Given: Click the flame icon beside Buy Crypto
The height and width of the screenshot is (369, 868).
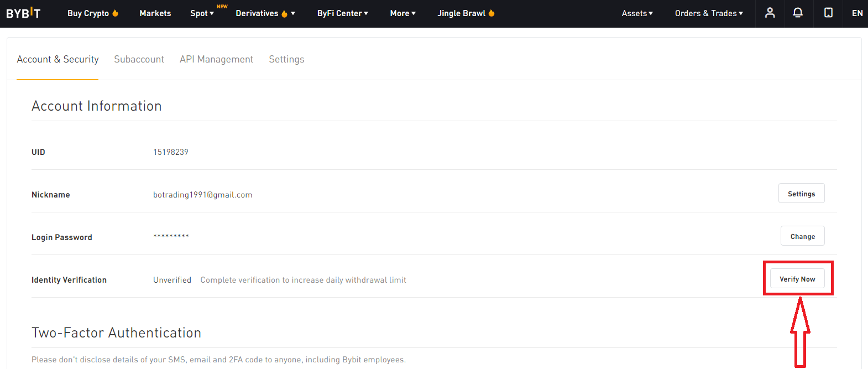Looking at the screenshot, I should (116, 13).
